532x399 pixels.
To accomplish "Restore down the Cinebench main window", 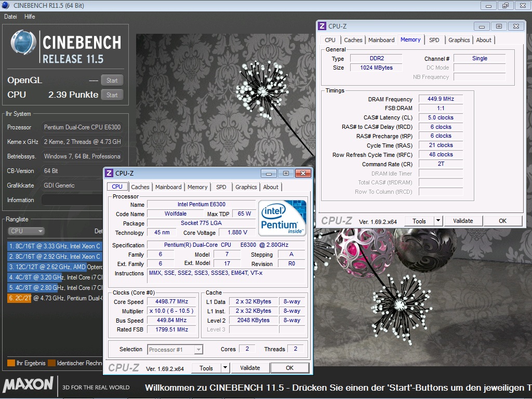I will [x=506, y=5].
